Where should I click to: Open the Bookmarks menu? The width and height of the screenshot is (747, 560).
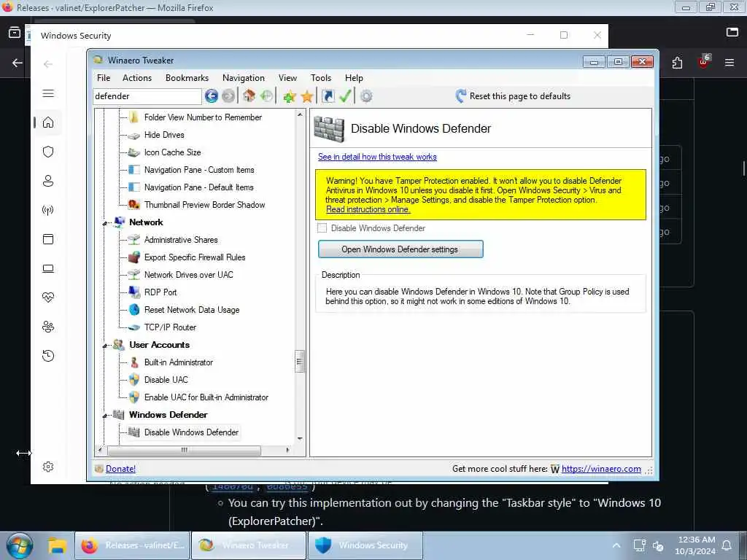(187, 78)
